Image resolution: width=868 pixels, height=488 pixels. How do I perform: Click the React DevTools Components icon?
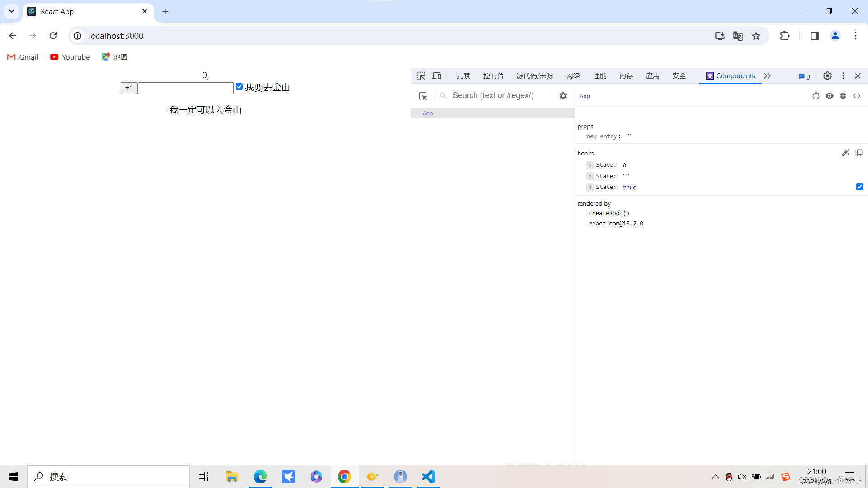click(x=710, y=75)
